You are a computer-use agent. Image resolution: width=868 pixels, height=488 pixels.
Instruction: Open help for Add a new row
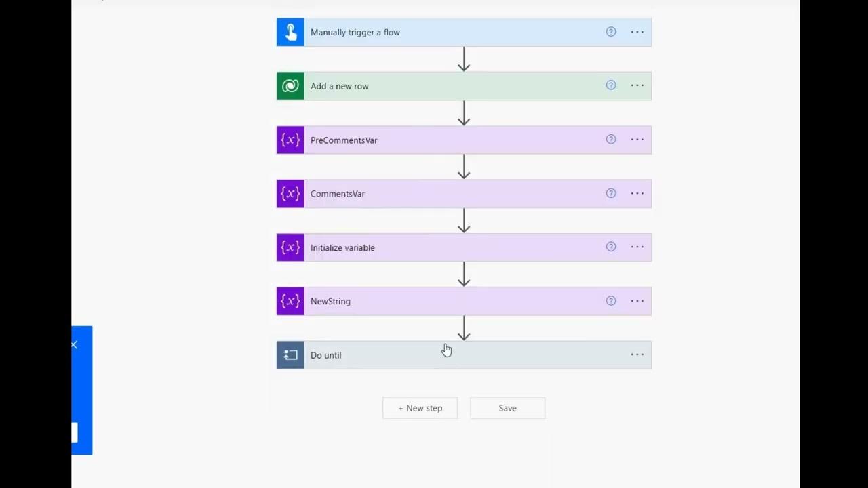pos(611,85)
